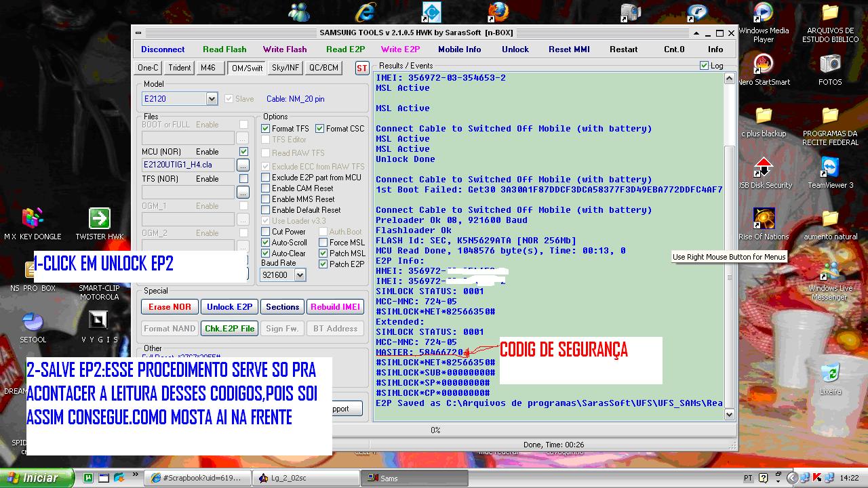Toggle the Auto-Scroll checkbox
The height and width of the screenshot is (488, 868).
[x=265, y=243]
